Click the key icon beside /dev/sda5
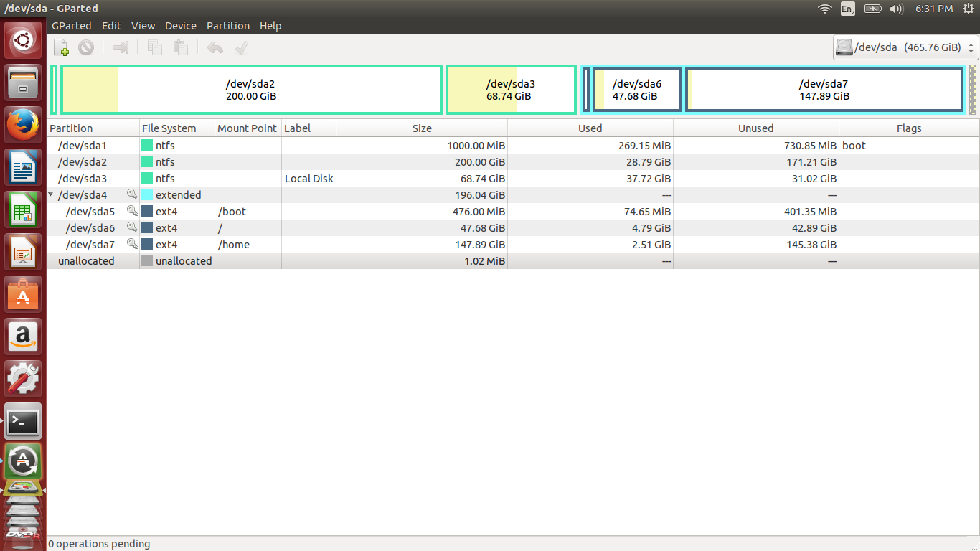Screen dimensions: 980x551 132,211
